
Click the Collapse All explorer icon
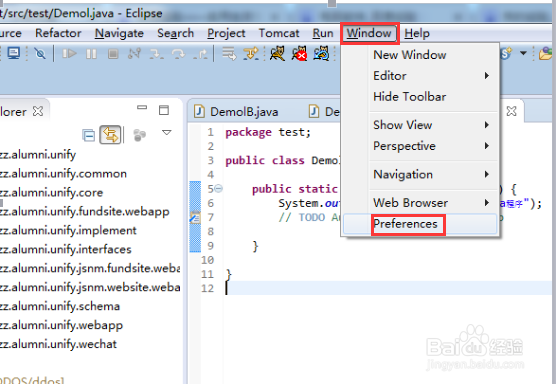(x=88, y=135)
